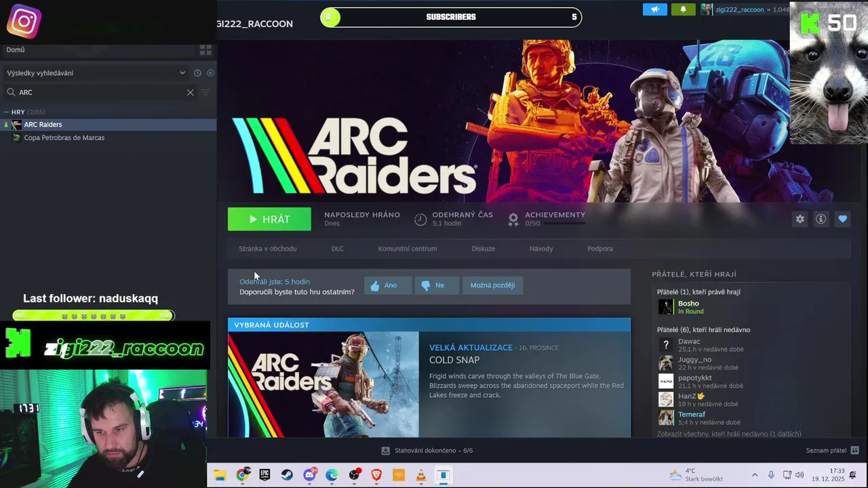Collapse the HRY games category

click(x=6, y=112)
